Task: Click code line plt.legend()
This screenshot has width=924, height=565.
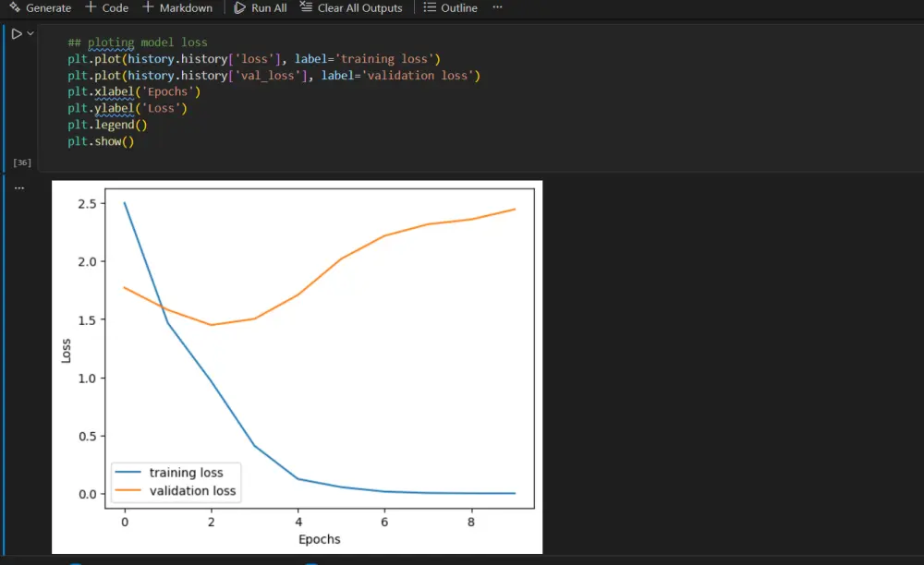Action: point(107,125)
